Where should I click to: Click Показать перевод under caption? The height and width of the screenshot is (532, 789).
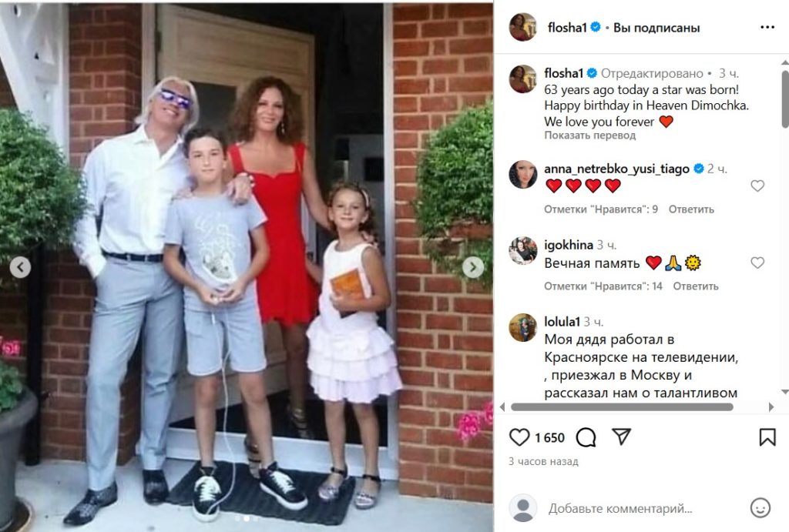(589, 136)
